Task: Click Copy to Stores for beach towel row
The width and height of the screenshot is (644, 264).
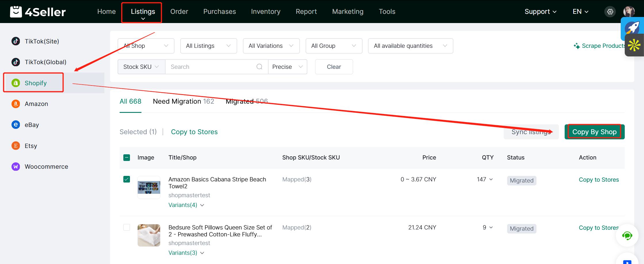Action: 599,180
